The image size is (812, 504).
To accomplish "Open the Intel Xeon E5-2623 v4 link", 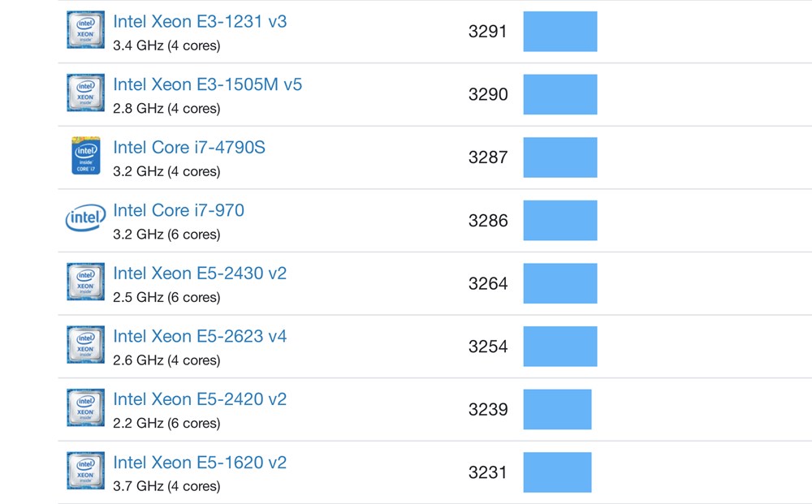I will [200, 336].
